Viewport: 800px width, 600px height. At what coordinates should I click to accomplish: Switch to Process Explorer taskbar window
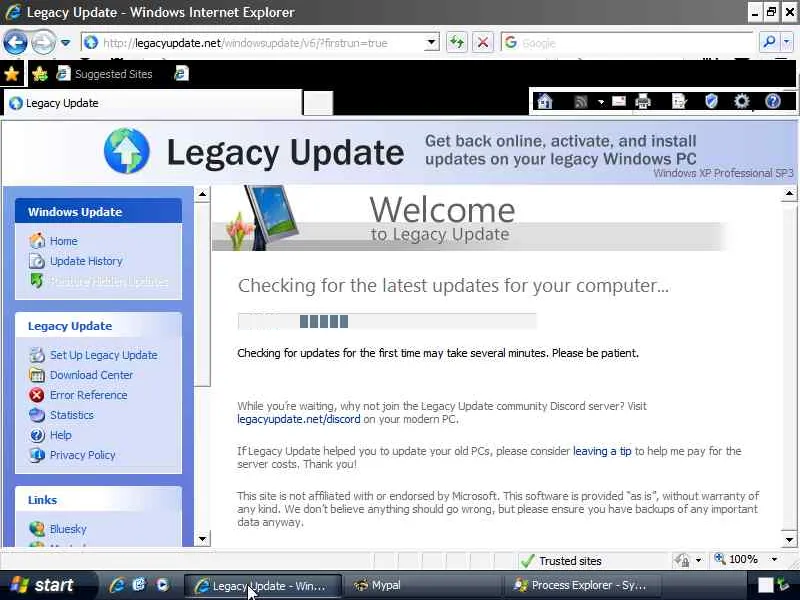coord(580,585)
